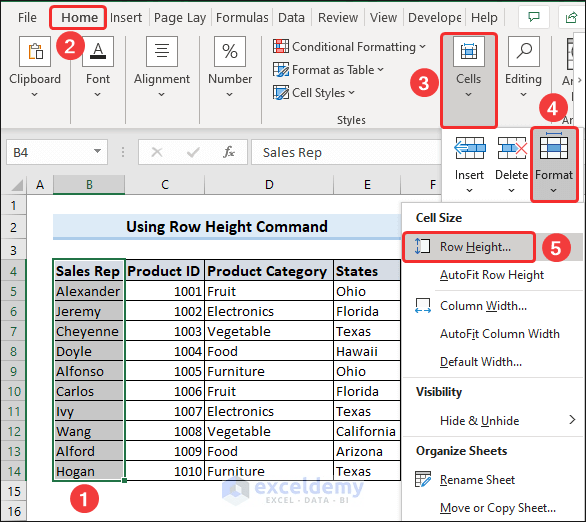The image size is (586, 522).
Task: Click the Conditional Formatting icon
Action: (281, 46)
